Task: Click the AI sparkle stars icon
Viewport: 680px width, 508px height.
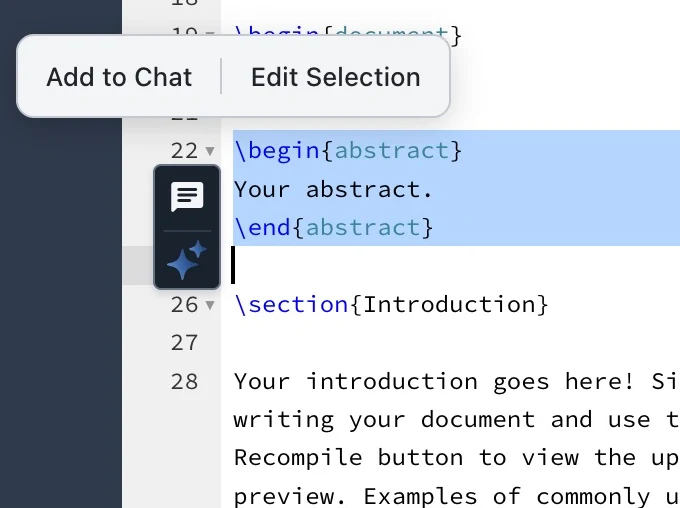Action: tap(187, 260)
